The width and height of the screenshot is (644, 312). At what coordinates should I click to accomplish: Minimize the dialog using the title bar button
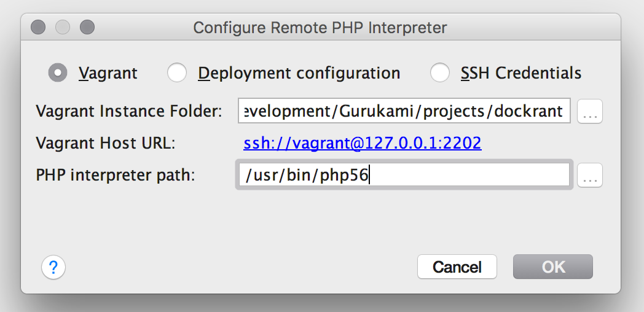[x=63, y=27]
